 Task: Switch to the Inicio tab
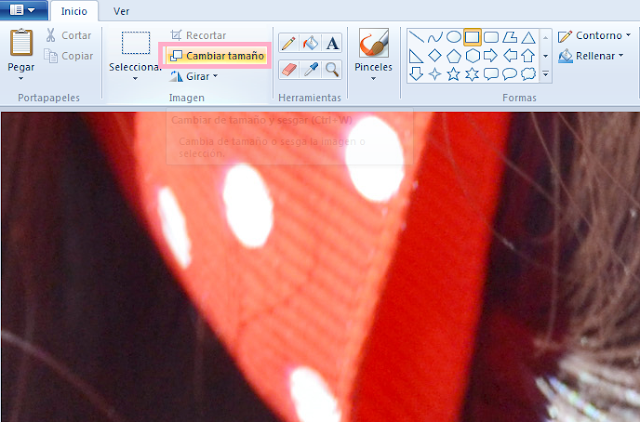[74, 11]
